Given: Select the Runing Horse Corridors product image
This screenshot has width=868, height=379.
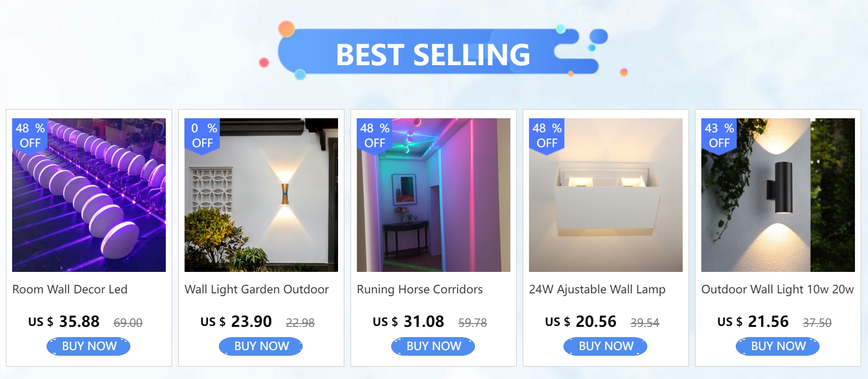Looking at the screenshot, I should [x=434, y=195].
